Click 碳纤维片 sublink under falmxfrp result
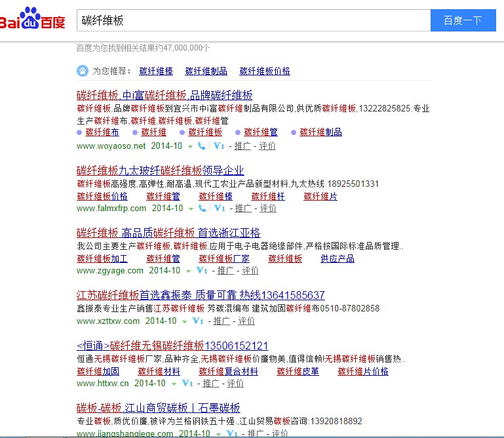504x438 pixels. point(320,196)
